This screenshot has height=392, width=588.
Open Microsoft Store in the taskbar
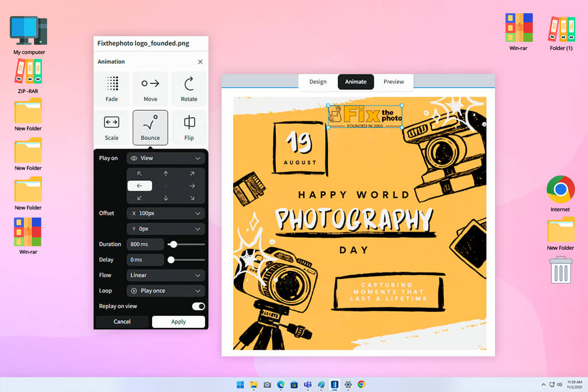(x=295, y=385)
